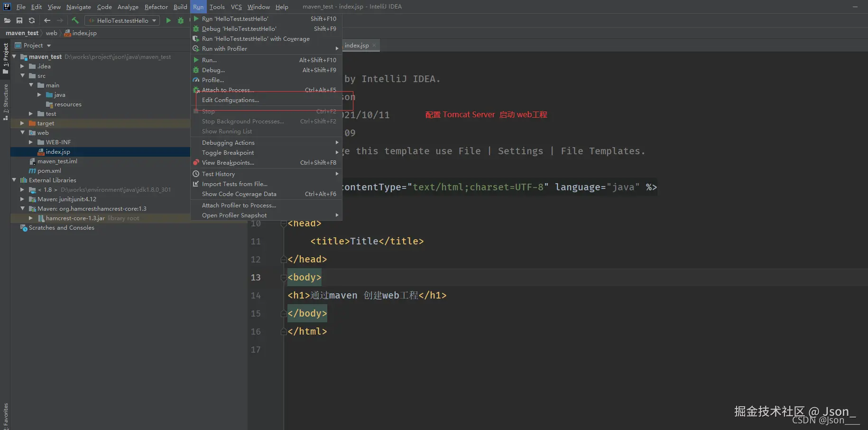Click the View Breakpoints red dot icon
Image resolution: width=868 pixels, height=430 pixels.
pos(196,162)
